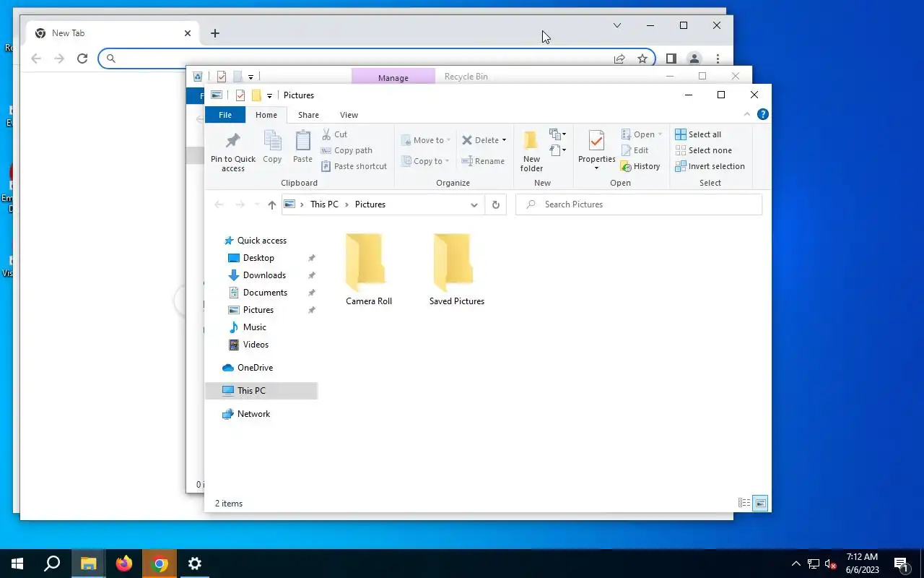
Task: Switch to the View ribbon tab
Action: click(349, 115)
